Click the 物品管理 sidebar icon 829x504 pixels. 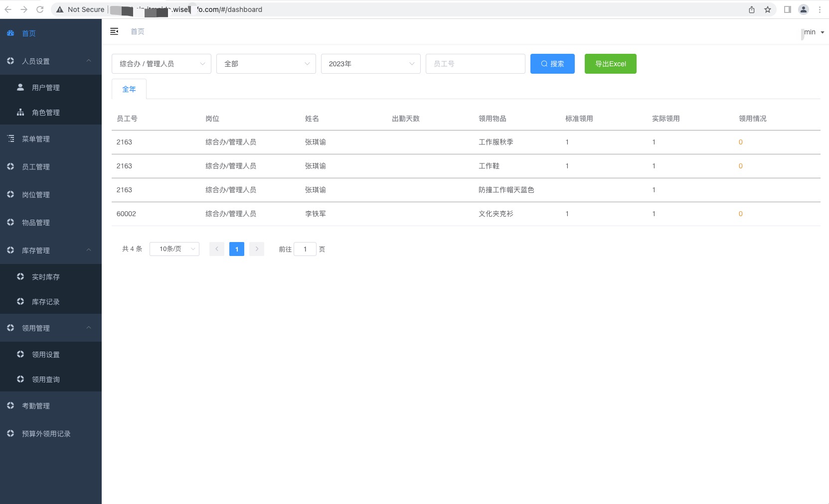pos(10,222)
